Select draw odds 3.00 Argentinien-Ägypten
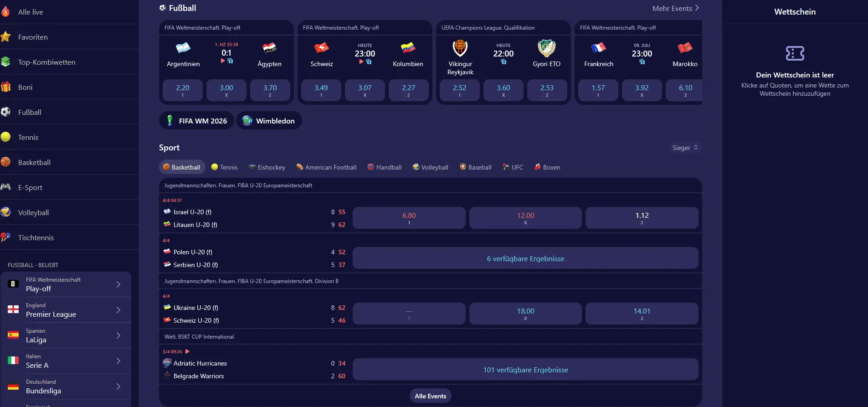 [x=226, y=90]
